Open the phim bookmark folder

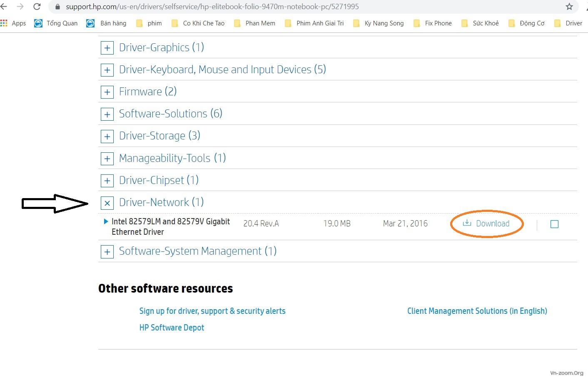pyautogui.click(x=149, y=23)
